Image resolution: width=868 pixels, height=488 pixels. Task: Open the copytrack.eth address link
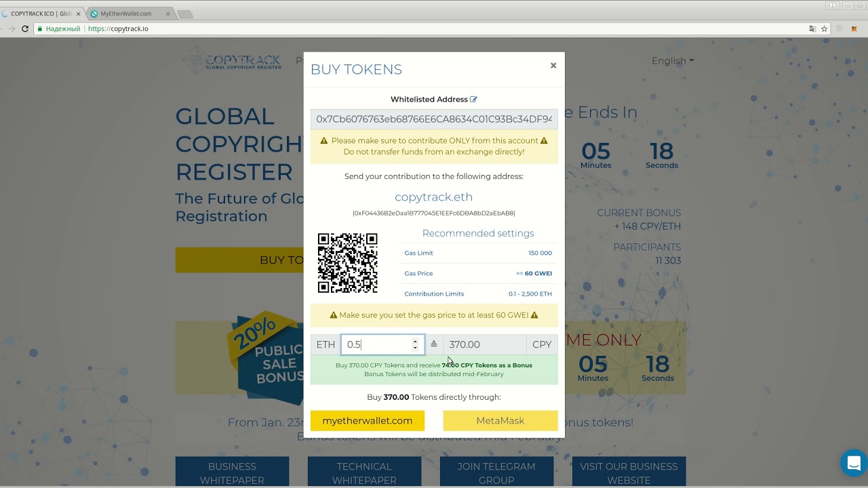coord(434,197)
